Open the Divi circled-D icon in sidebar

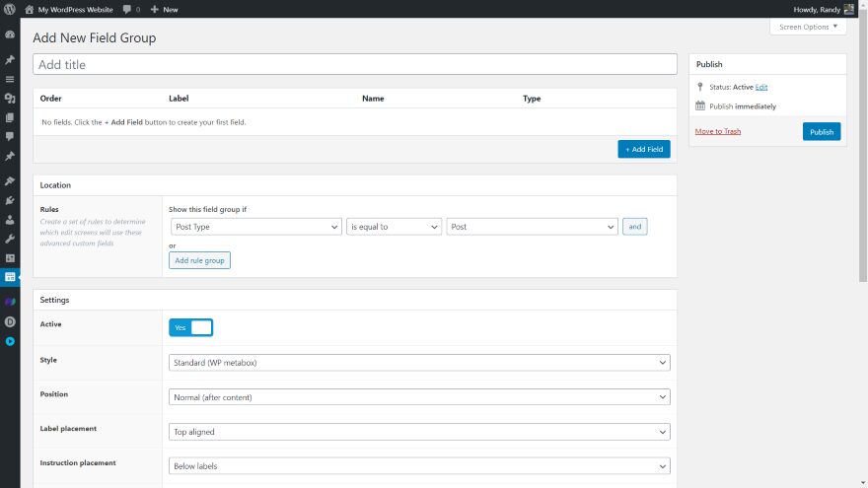[x=10, y=322]
